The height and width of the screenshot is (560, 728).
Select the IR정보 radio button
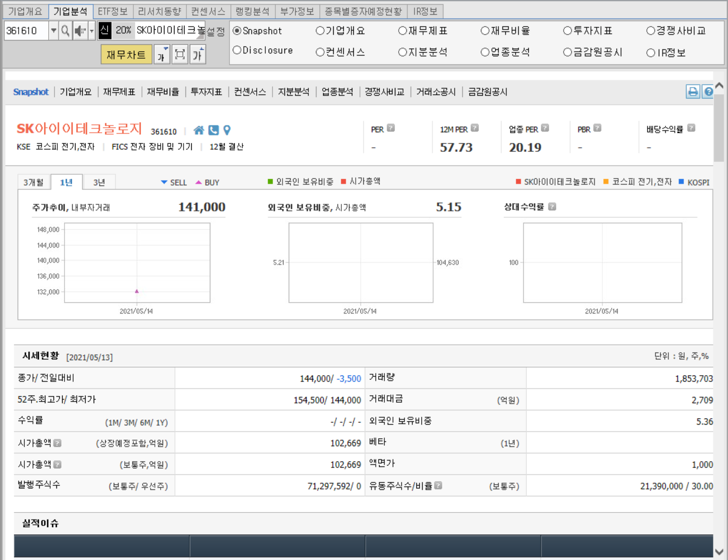coord(651,53)
